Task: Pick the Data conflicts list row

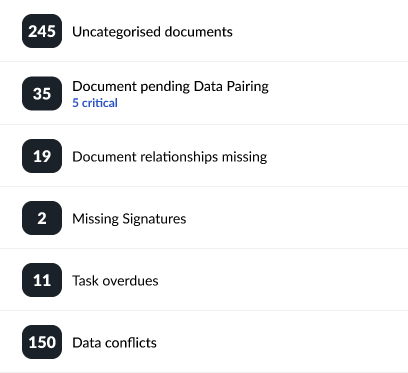Action: coord(204,342)
